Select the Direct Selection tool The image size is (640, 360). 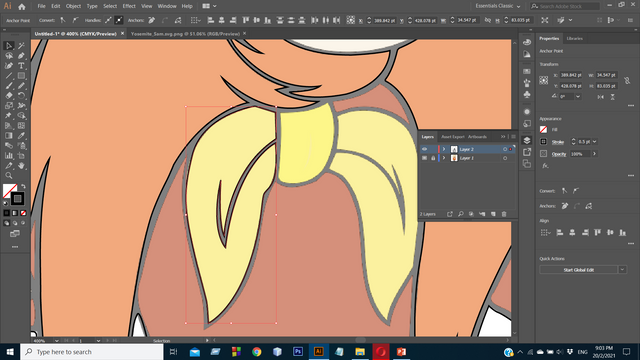click(x=9, y=46)
